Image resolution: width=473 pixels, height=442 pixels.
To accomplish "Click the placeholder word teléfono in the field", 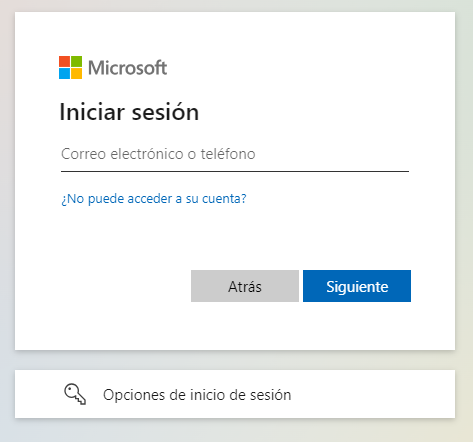I will pyautogui.click(x=228, y=154).
